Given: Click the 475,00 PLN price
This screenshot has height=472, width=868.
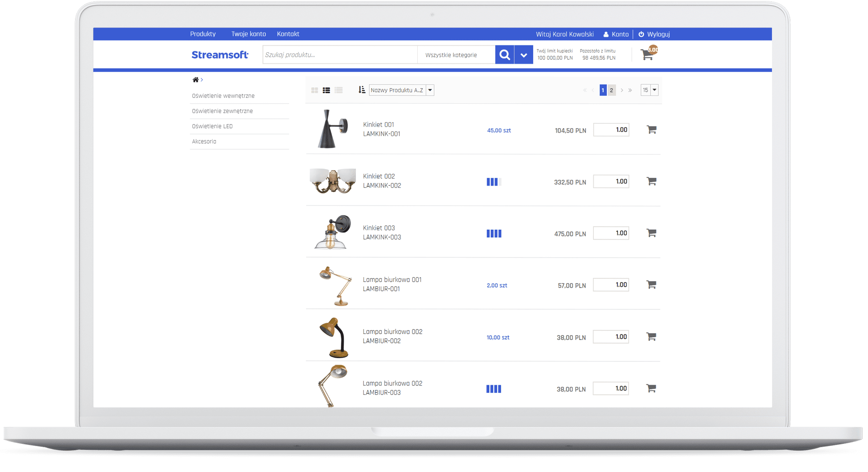Looking at the screenshot, I should pos(570,234).
